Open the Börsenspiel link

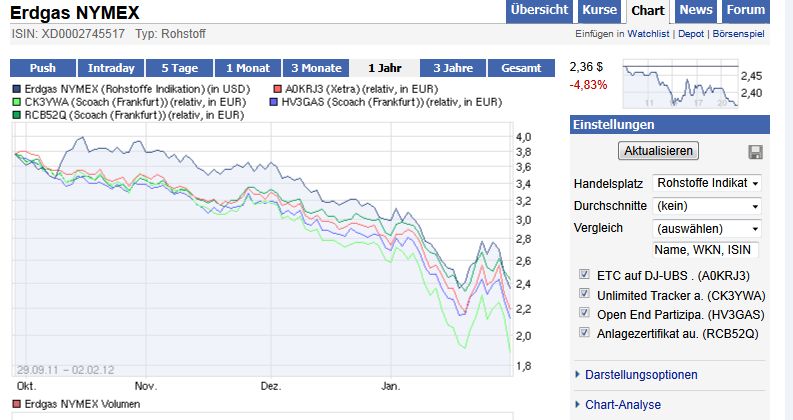click(738, 34)
